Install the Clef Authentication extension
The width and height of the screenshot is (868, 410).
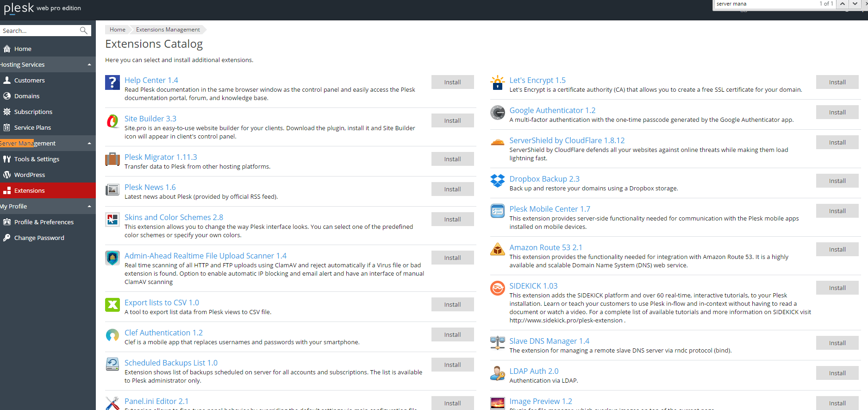tap(452, 334)
